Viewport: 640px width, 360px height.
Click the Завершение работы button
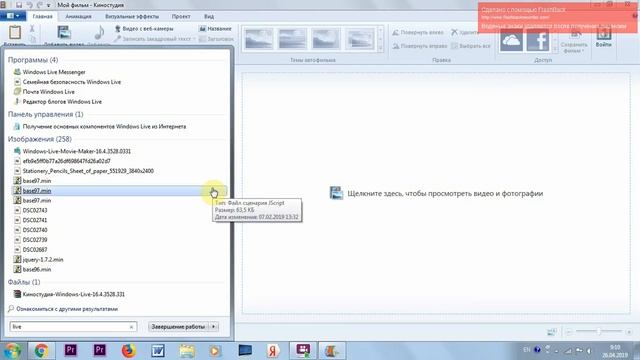tap(178, 327)
